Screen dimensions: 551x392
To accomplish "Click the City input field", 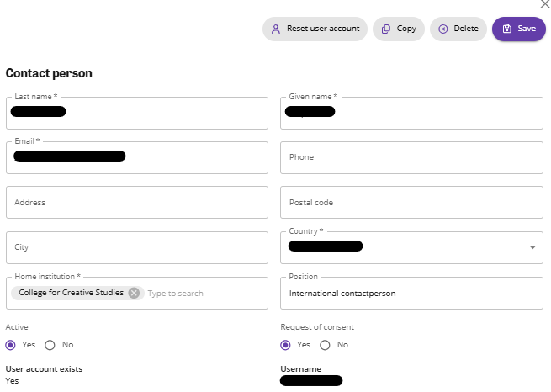I will coord(136,248).
